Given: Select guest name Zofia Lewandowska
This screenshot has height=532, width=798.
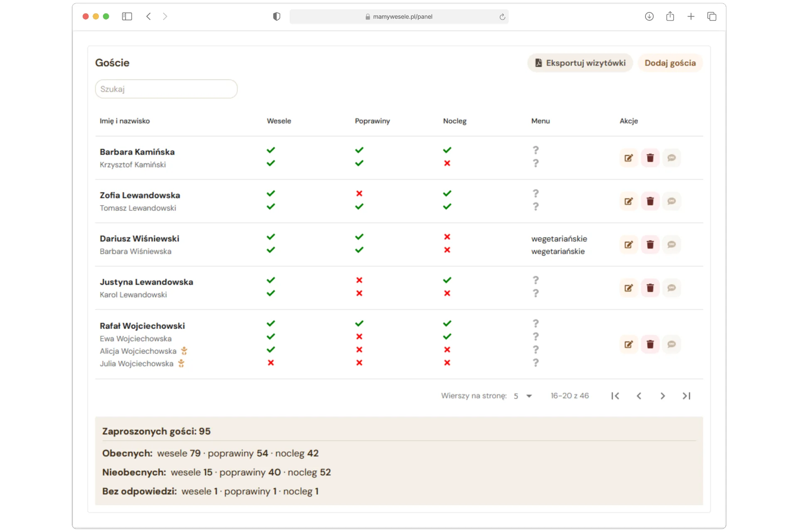Looking at the screenshot, I should click(x=140, y=195).
